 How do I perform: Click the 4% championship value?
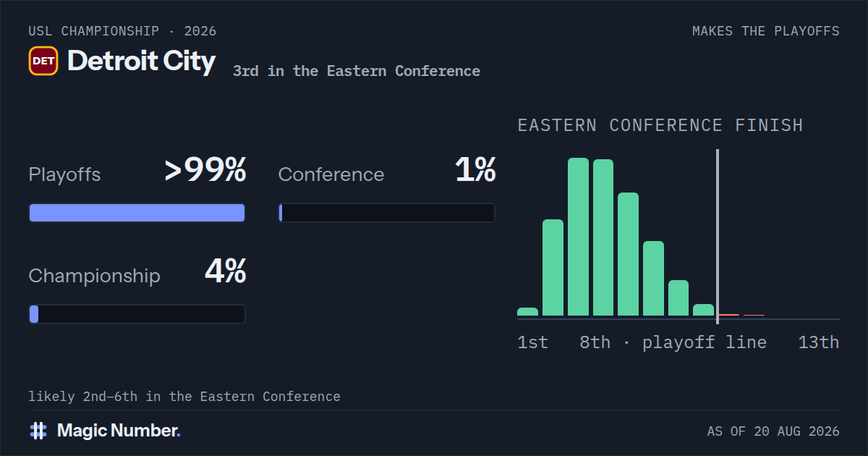(226, 271)
